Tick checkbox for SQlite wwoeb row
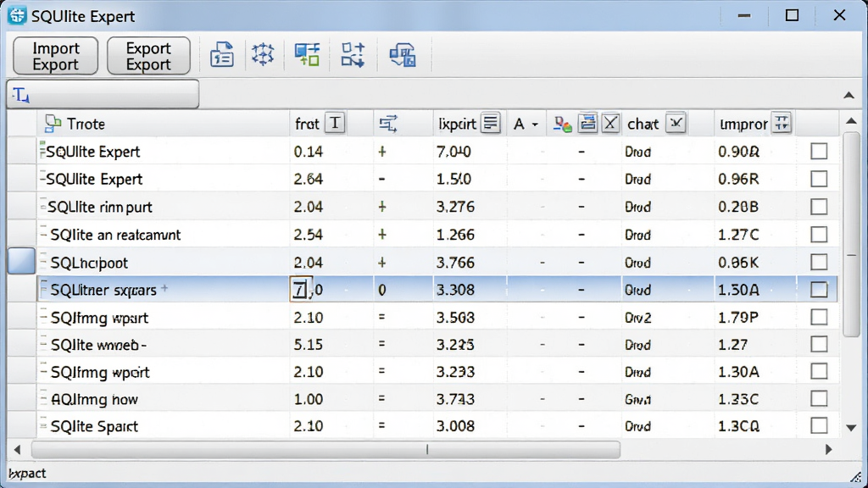Viewport: 868px width, 488px height. click(819, 344)
